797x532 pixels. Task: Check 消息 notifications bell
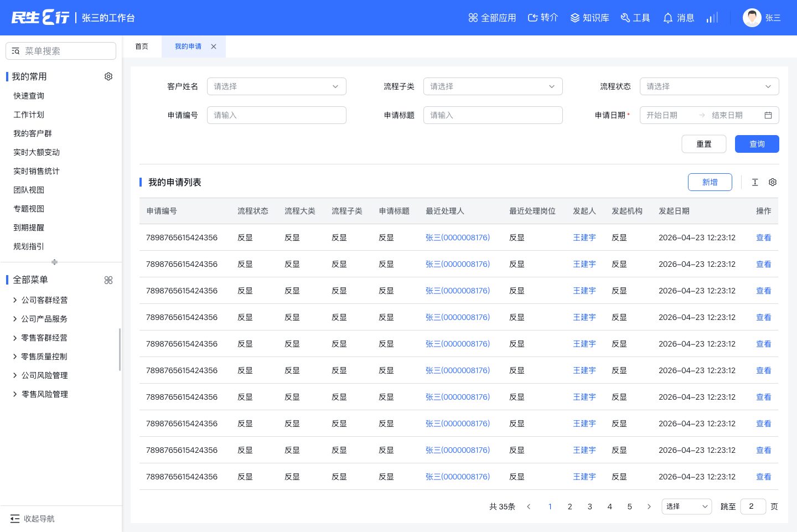678,18
